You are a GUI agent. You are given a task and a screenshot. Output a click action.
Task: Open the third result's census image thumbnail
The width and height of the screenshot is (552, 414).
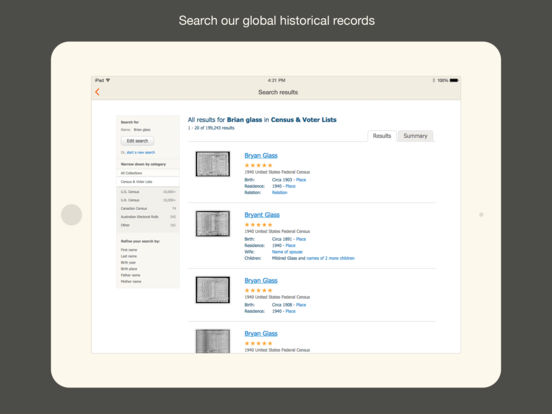213,290
